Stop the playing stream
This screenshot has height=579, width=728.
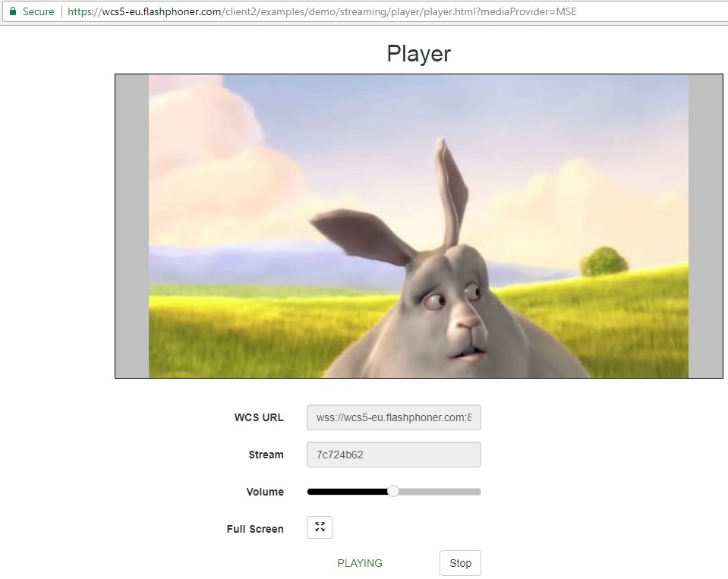click(x=460, y=563)
